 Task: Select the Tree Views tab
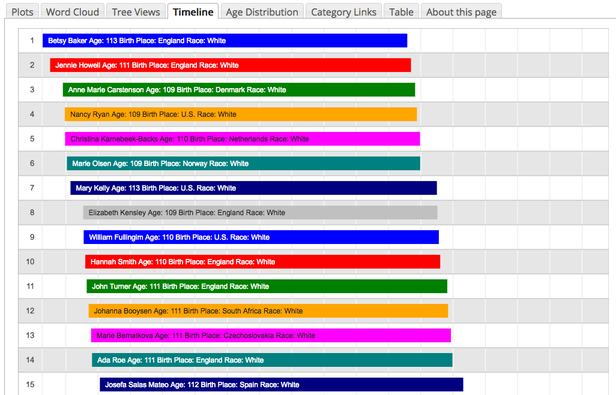136,12
